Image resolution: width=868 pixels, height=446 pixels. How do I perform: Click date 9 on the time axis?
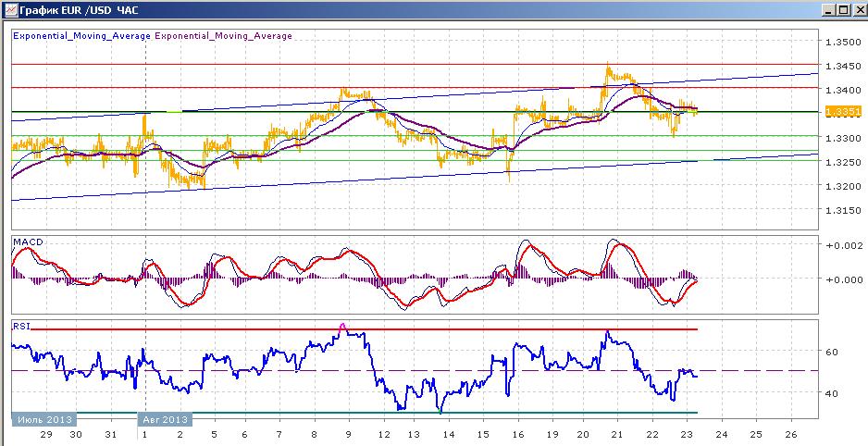point(349,434)
